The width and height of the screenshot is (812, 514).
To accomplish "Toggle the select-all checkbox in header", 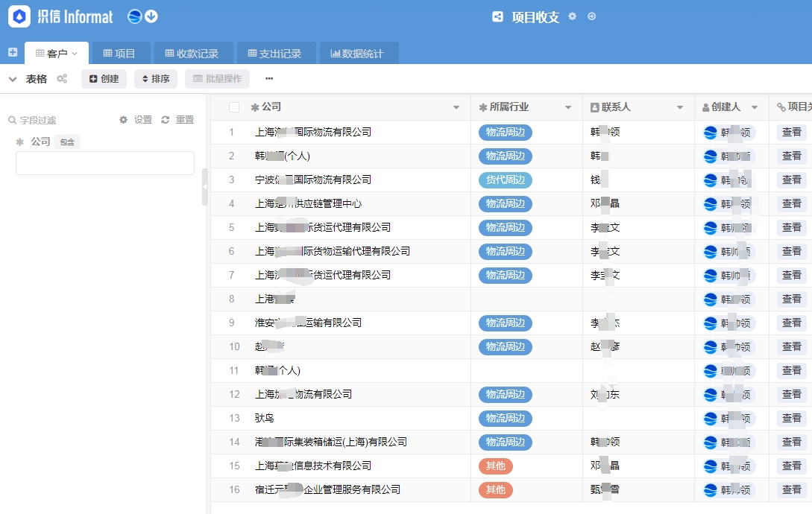I will click(234, 107).
